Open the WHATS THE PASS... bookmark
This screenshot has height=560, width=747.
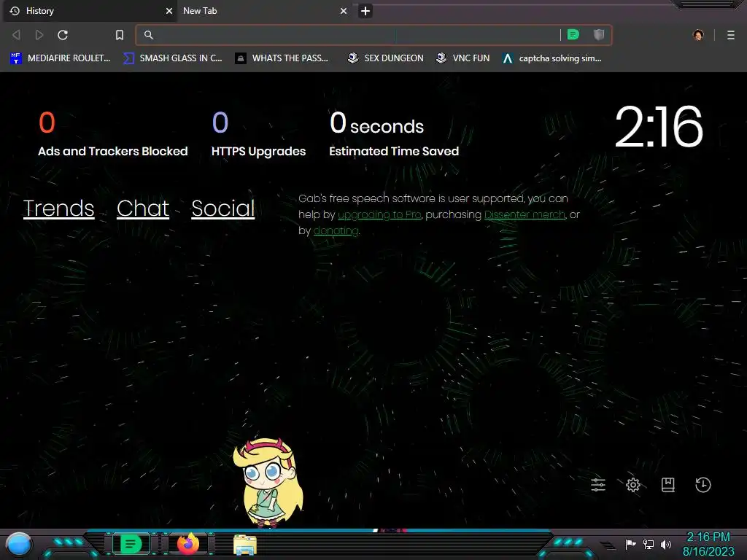click(282, 58)
